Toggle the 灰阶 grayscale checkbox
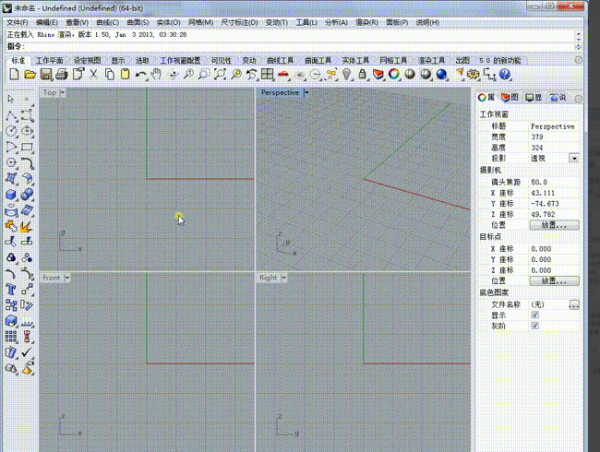This screenshot has width=600, height=452. (536, 326)
